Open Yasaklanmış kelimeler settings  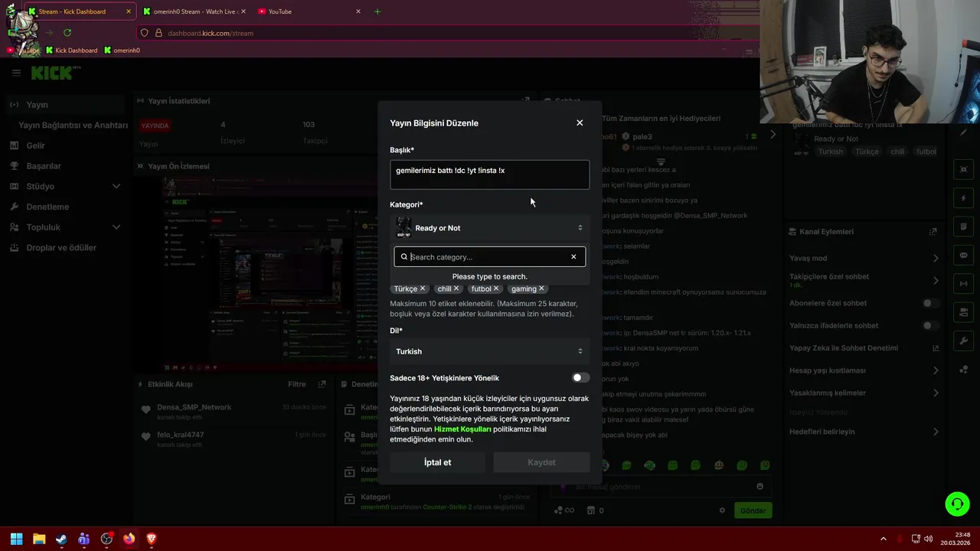864,393
